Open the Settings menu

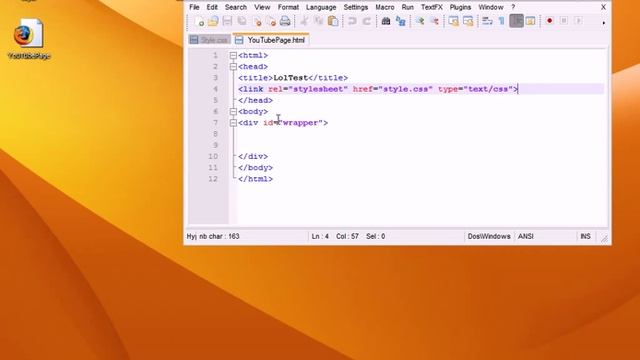(x=356, y=7)
